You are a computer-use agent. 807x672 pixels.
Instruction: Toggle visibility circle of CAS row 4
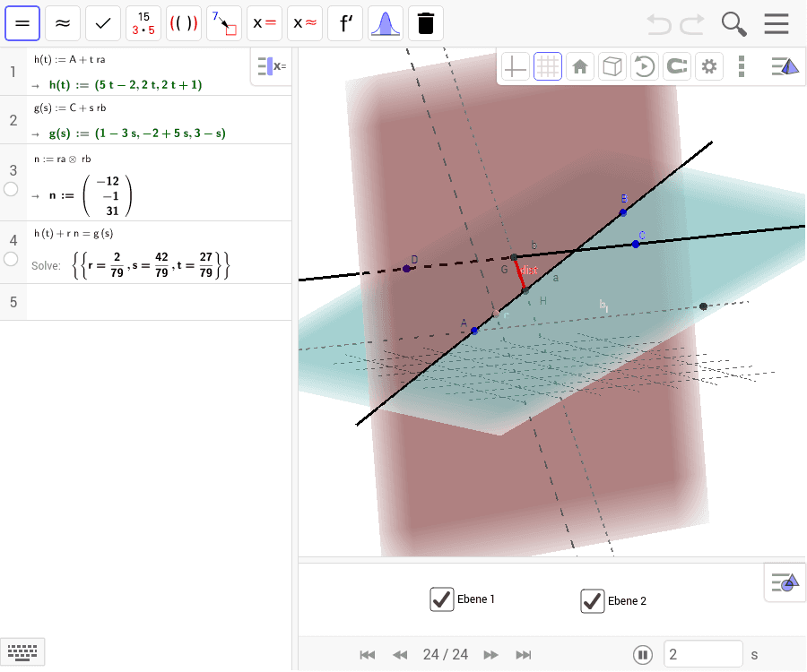11,259
